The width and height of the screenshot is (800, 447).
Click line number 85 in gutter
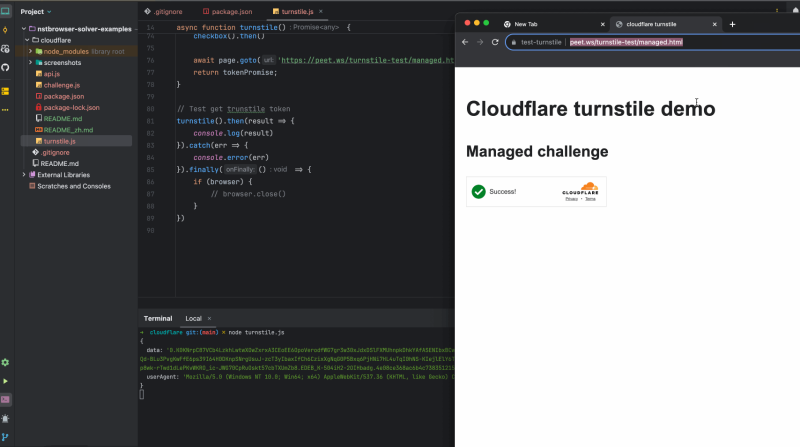point(151,169)
